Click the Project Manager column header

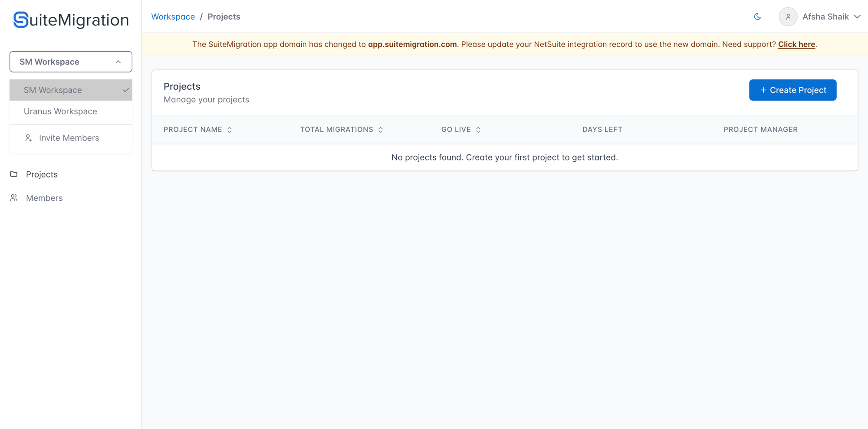coord(760,129)
